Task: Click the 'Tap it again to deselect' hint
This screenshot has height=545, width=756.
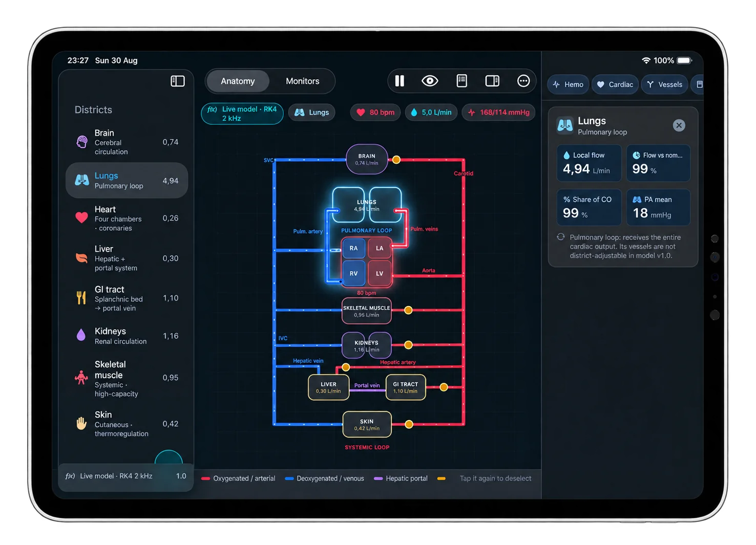Action: 495,478
